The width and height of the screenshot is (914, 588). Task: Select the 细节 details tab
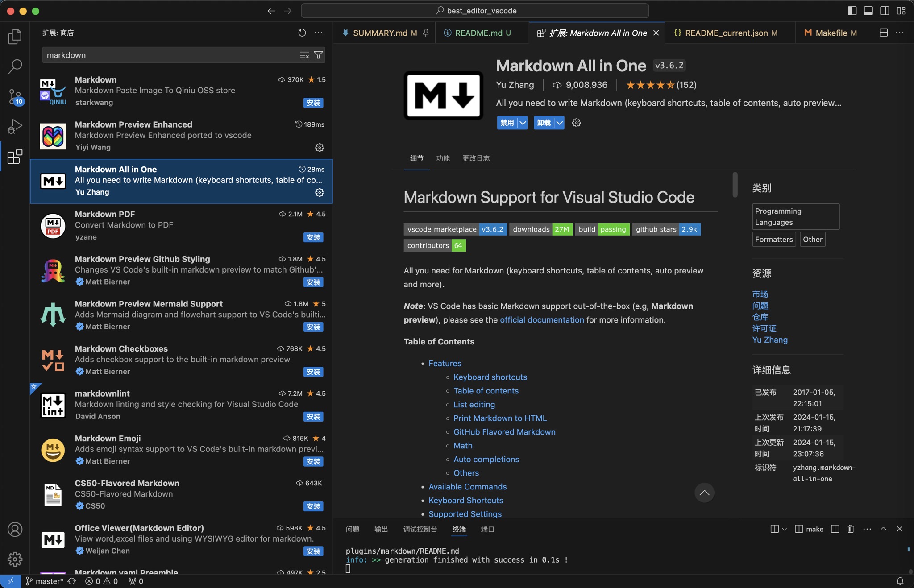point(416,158)
